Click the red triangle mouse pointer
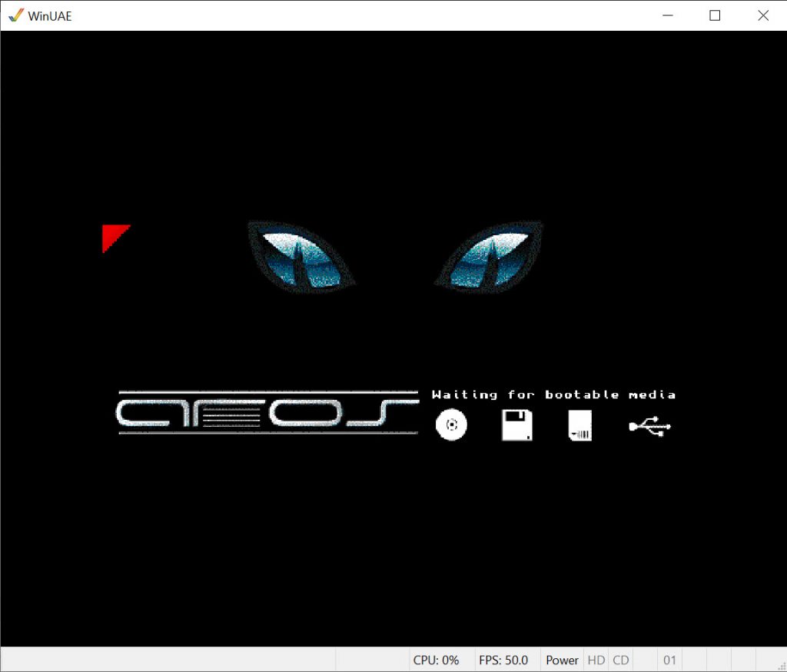The height and width of the screenshot is (672, 787). [112, 235]
